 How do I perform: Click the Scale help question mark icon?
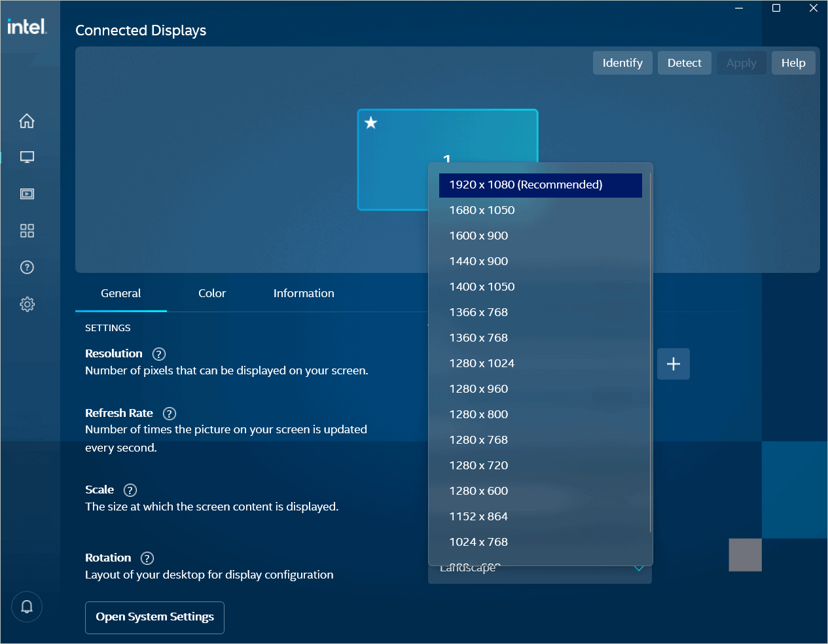pyautogui.click(x=130, y=490)
